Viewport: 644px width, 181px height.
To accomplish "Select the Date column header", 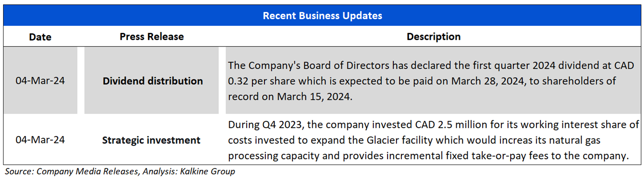I will click(x=40, y=37).
